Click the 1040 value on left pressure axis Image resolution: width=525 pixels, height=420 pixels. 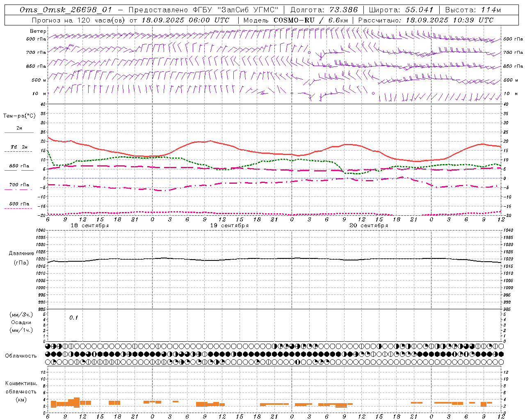click(40, 231)
